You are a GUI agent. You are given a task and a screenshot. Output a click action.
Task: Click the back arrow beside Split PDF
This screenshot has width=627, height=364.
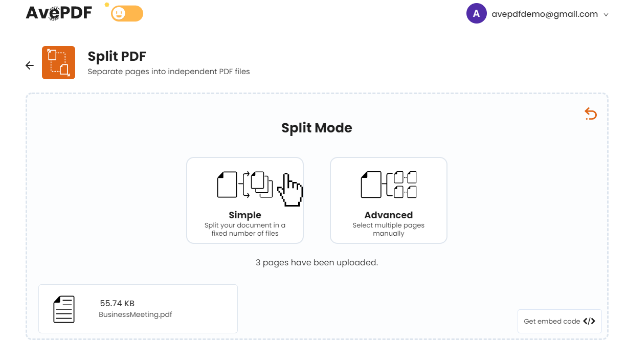coord(30,65)
